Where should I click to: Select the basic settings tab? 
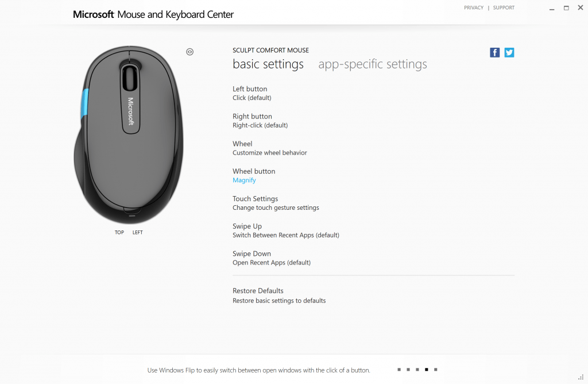[x=268, y=64]
